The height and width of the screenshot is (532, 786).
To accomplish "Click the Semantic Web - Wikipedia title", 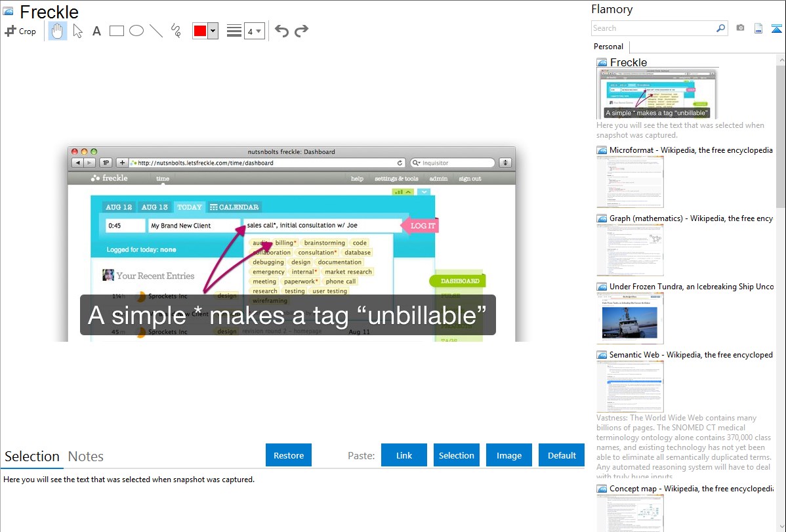I will [691, 354].
